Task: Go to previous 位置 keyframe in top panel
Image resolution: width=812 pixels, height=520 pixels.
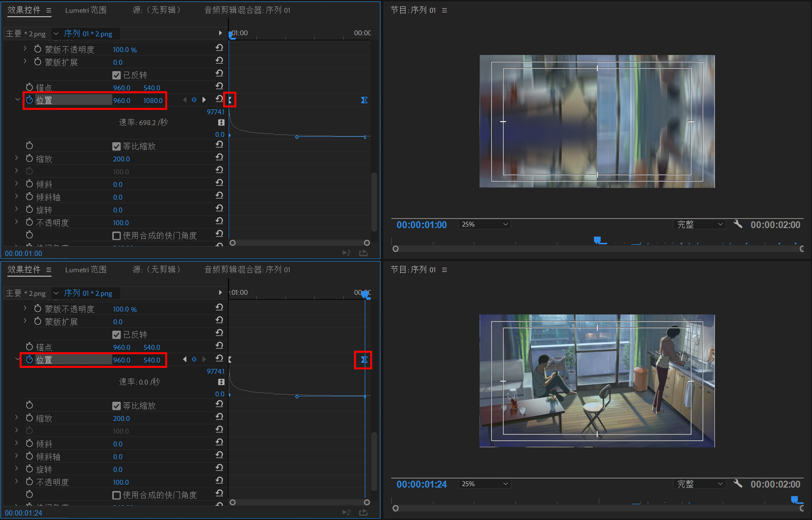Action: [x=185, y=100]
